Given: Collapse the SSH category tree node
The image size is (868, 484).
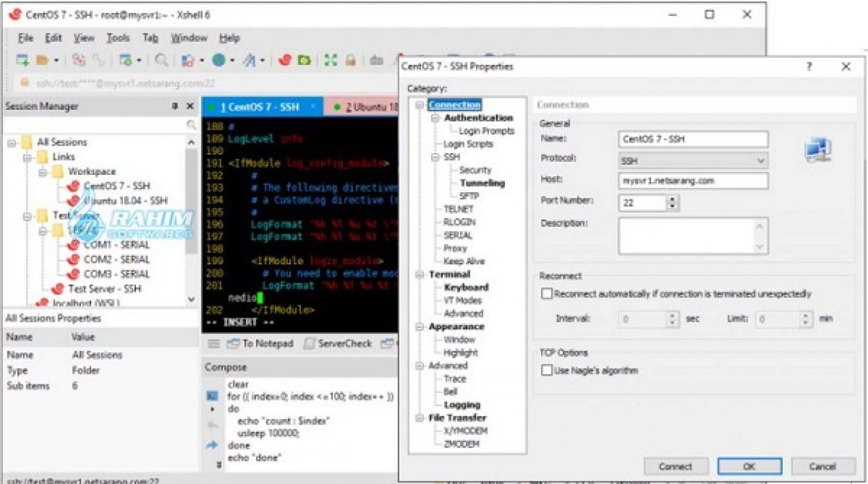Looking at the screenshot, I should click(x=436, y=157).
